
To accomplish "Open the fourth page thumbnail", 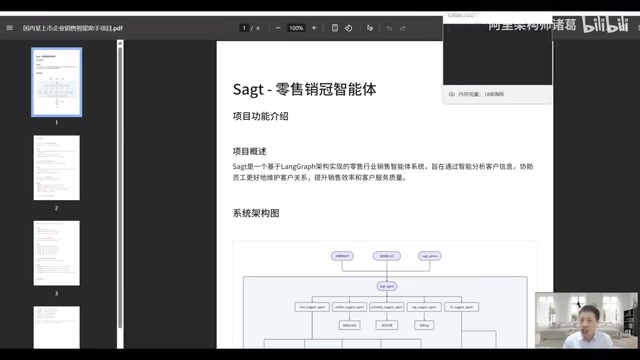I will tap(57, 327).
